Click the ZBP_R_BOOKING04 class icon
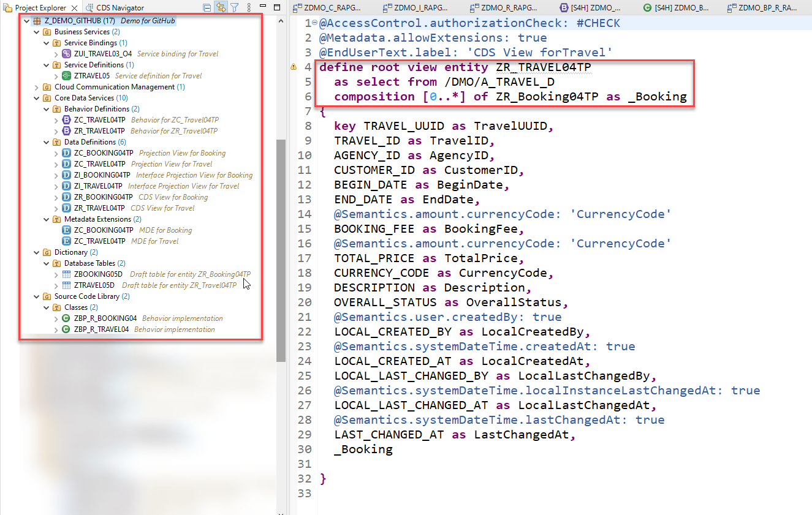Image resolution: width=812 pixels, height=515 pixels. coord(67,318)
